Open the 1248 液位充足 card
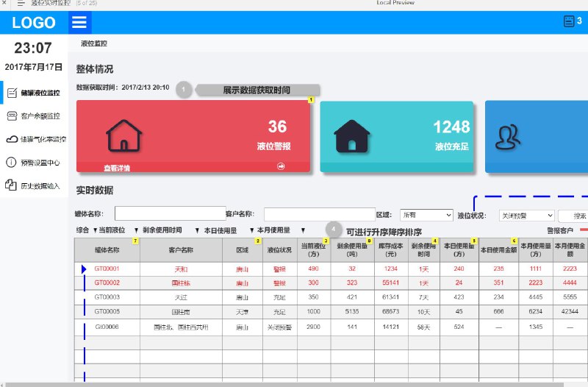 [x=396, y=137]
